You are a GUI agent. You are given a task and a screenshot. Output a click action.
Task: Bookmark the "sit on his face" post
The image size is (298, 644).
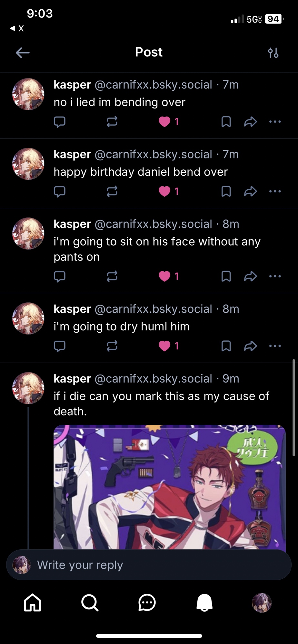226,276
